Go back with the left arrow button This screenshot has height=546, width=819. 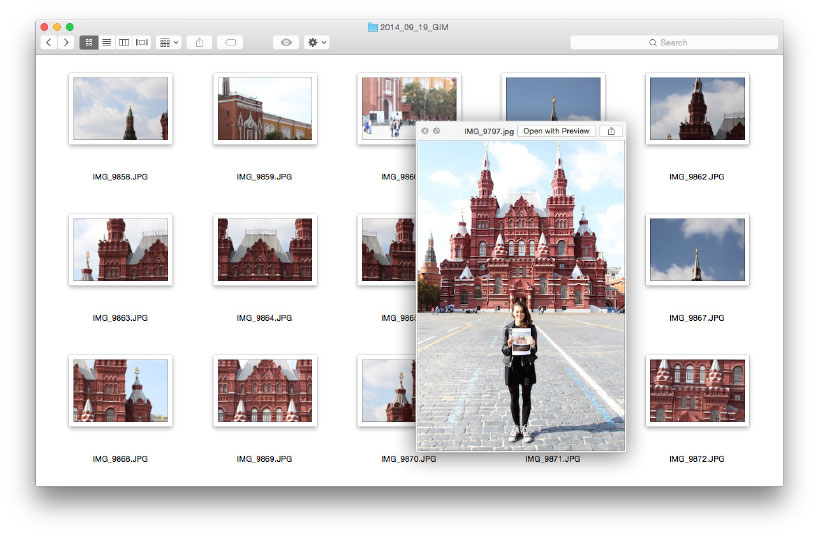pyautogui.click(x=48, y=42)
